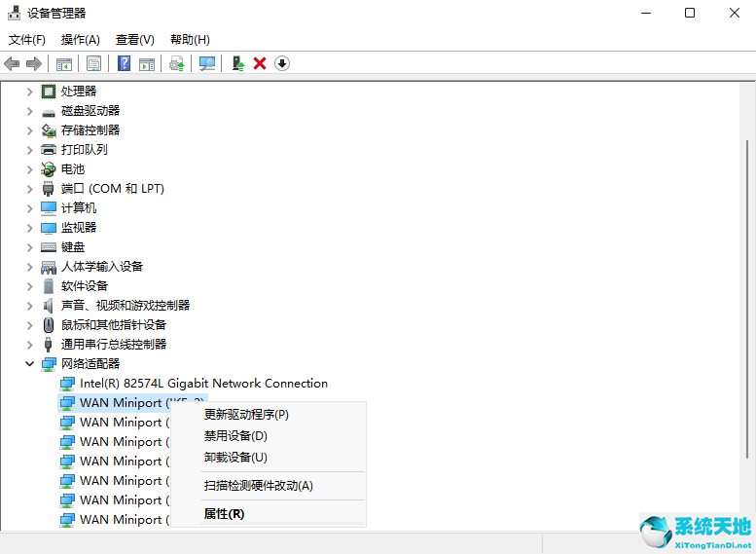756x554 pixels.
Task: Select the battery icon beside 电池
Action: coord(49,169)
